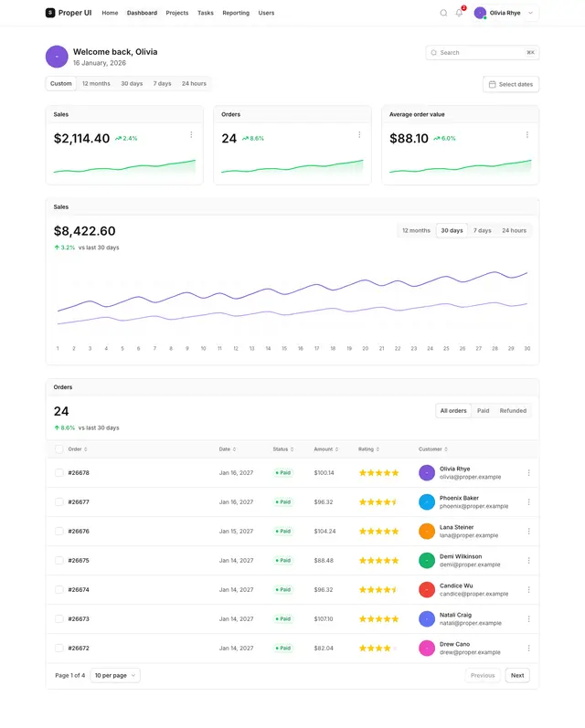
Task: Open the notifications bell
Action: tap(459, 13)
